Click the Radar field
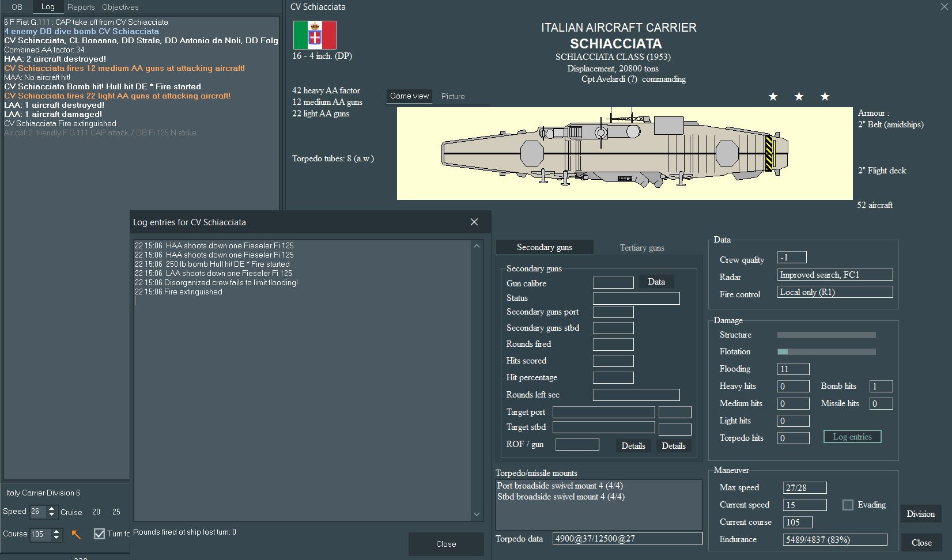 (x=835, y=275)
